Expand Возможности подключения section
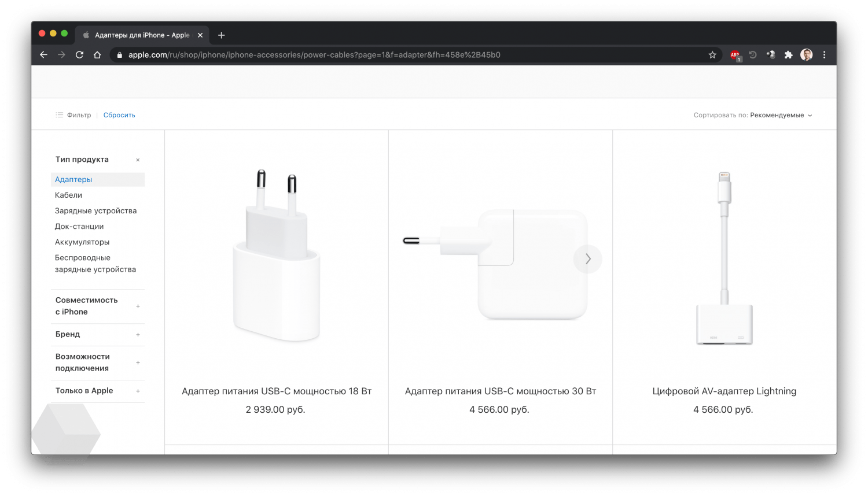Image resolution: width=868 pixels, height=496 pixels. [97, 362]
